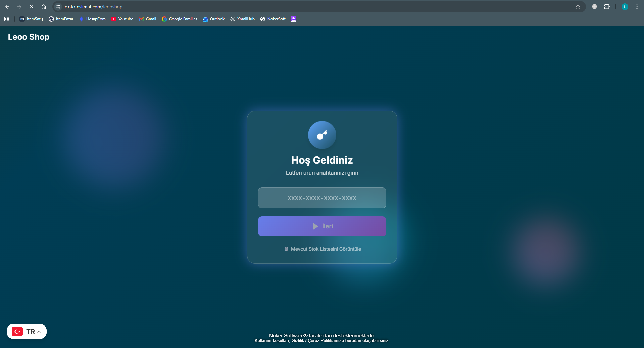Open the NokerSoft bookmark

[x=273, y=19]
